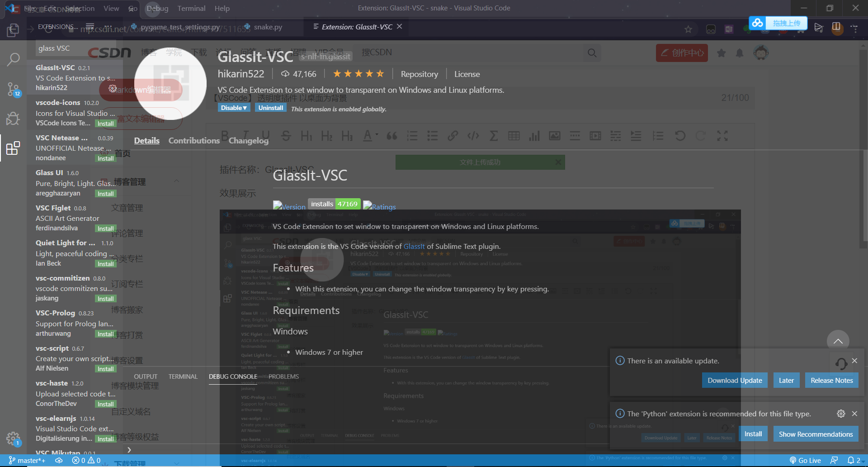Uninstall the GlassIt-VSC extension
The height and width of the screenshot is (467, 868).
point(270,107)
